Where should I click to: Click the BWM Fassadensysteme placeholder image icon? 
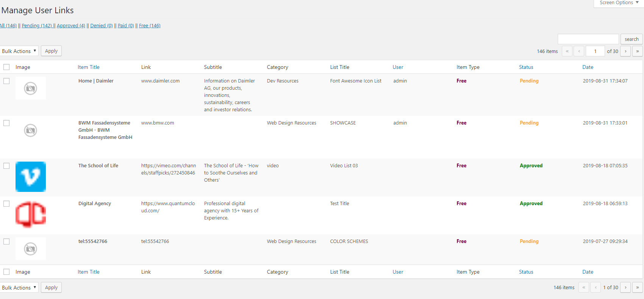point(31,130)
